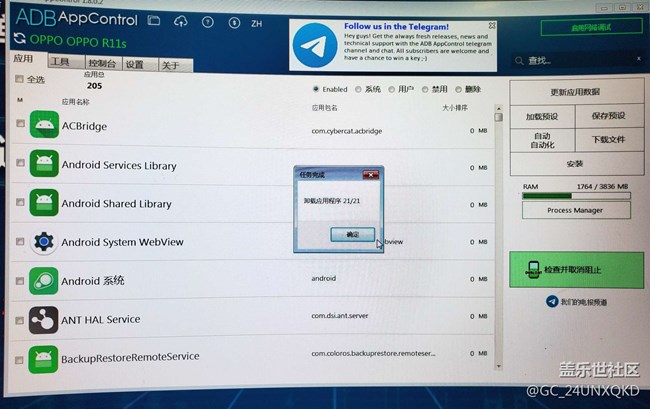Click ANT HAL Service app icon
This screenshot has width=650, height=409.
[43, 320]
